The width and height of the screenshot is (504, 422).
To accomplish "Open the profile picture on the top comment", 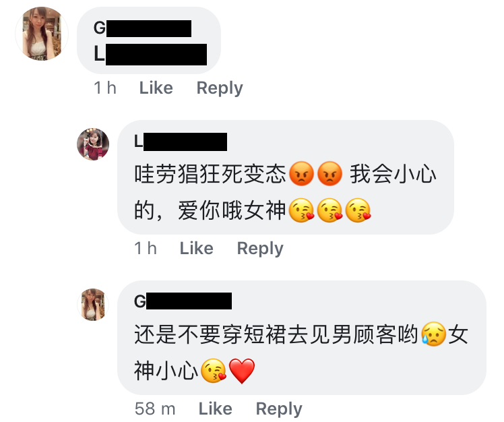I will click(x=42, y=34).
